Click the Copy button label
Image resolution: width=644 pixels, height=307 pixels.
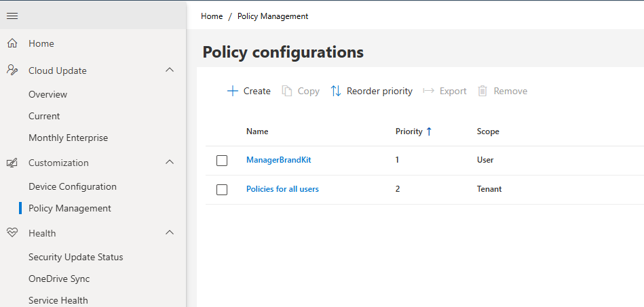(309, 91)
